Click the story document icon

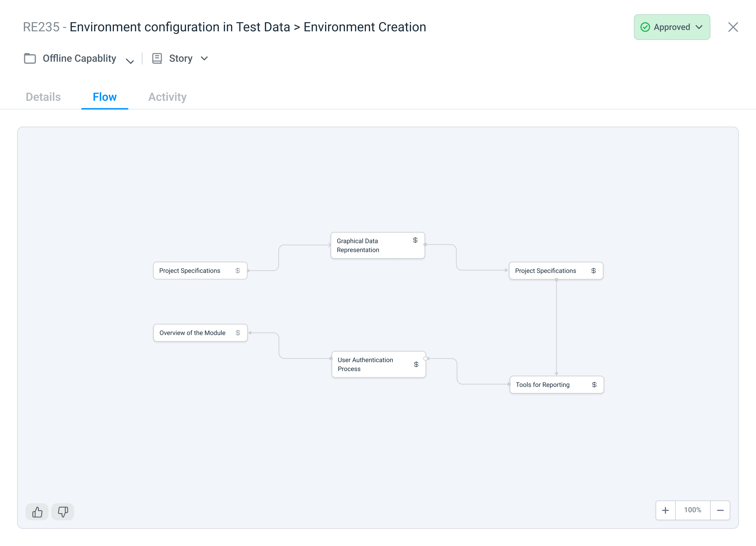157,58
